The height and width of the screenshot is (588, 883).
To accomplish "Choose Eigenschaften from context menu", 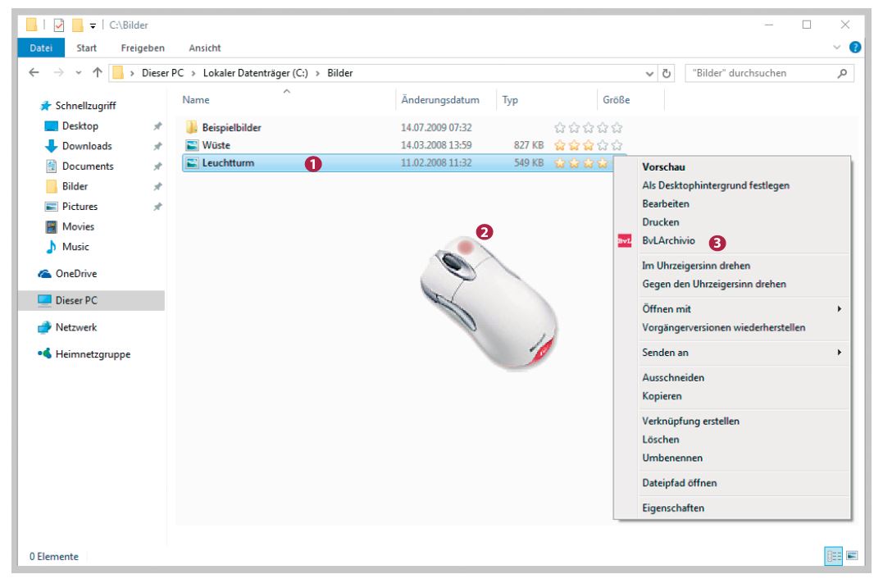I will [x=672, y=508].
